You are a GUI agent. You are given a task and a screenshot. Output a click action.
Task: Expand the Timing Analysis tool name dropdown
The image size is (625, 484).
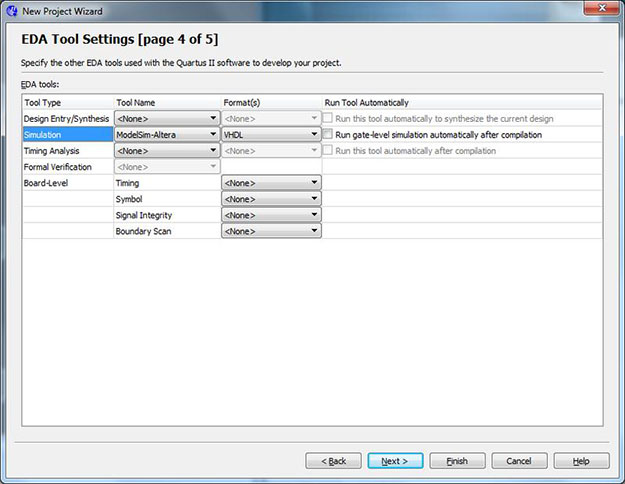167,150
